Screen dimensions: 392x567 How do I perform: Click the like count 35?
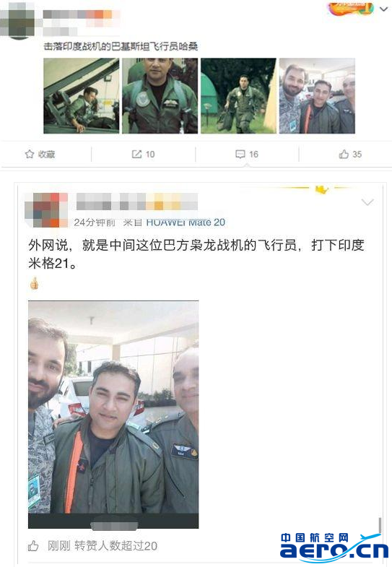[x=357, y=155]
